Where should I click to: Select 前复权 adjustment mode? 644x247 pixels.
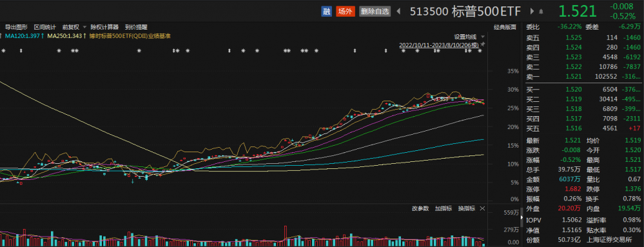coord(70,27)
